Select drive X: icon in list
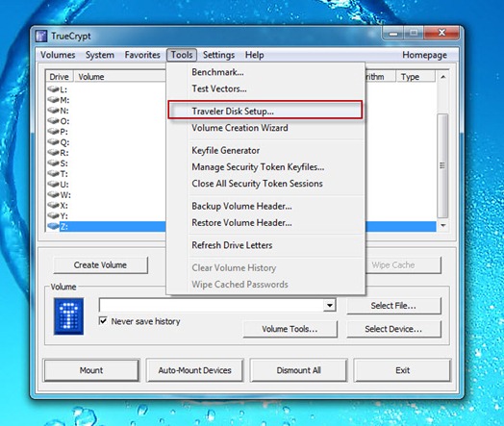Screen dimensions: 504x426 53,205
